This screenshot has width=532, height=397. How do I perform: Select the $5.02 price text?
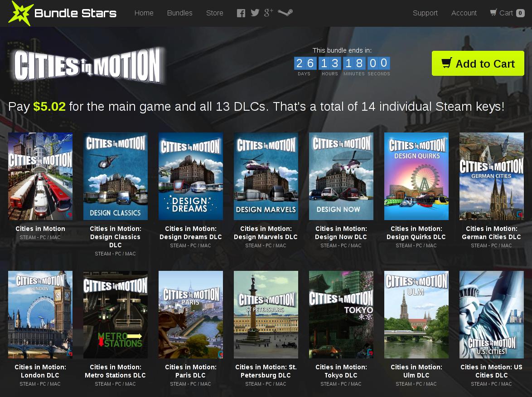[x=49, y=106]
